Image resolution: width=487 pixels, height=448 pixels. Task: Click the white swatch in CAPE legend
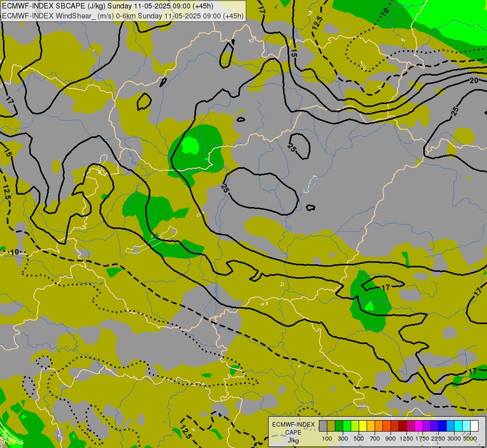coord(474,426)
